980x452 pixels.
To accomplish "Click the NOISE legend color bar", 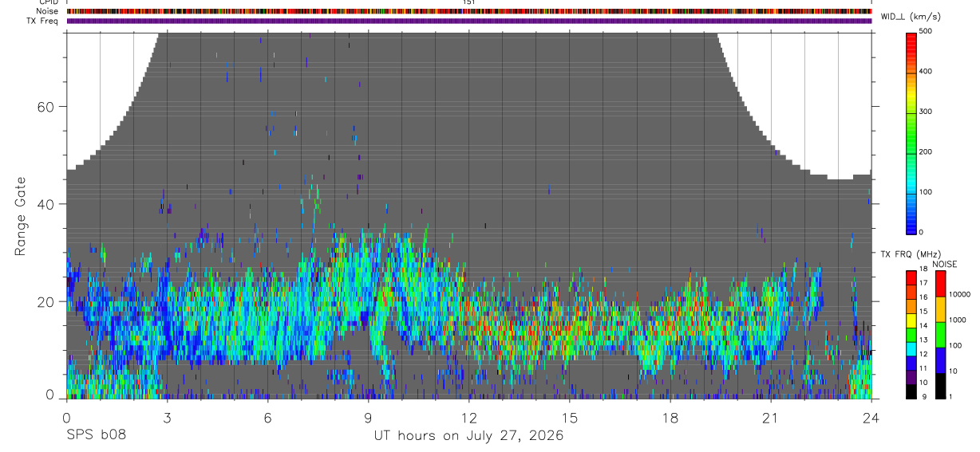I will coord(940,334).
